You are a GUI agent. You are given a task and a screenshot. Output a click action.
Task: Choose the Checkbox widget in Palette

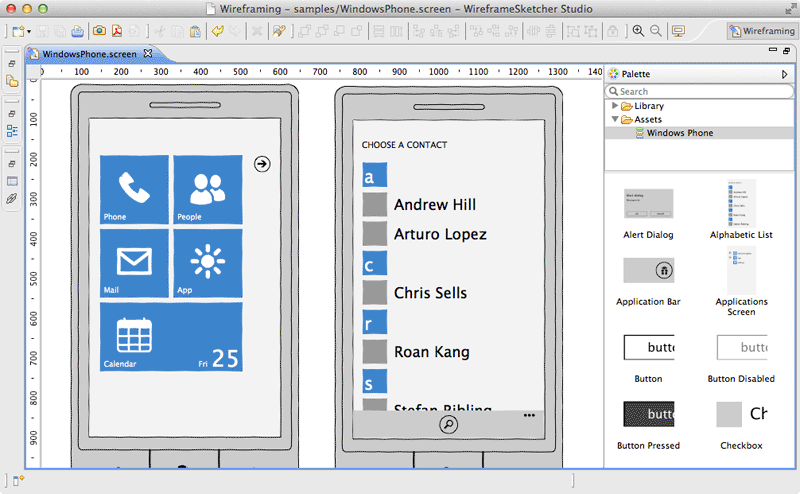[741, 414]
